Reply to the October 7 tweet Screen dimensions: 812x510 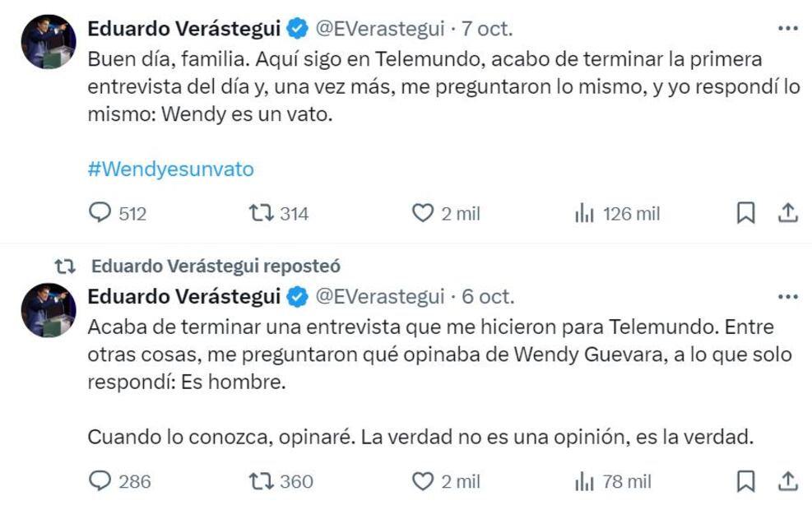point(100,214)
